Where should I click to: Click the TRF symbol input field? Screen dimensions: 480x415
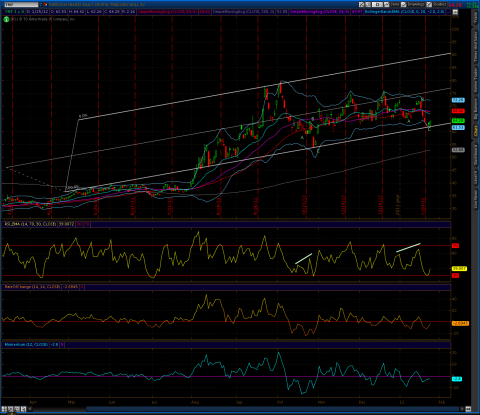[21, 5]
